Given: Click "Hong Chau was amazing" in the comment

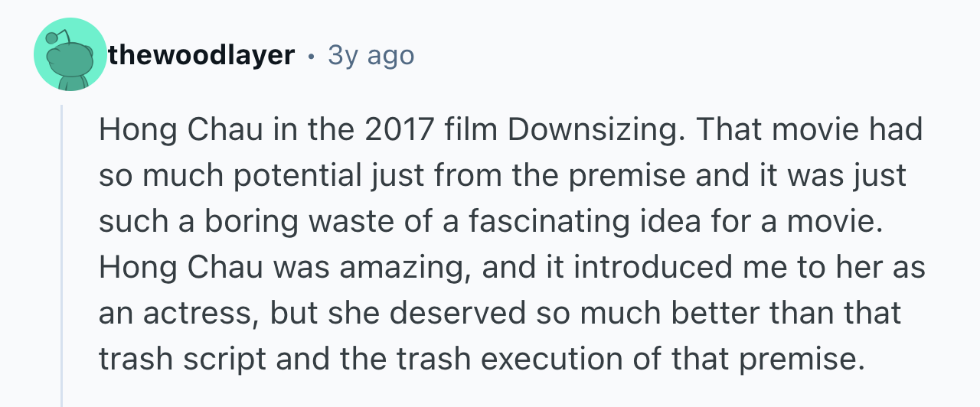Looking at the screenshot, I should [256, 269].
